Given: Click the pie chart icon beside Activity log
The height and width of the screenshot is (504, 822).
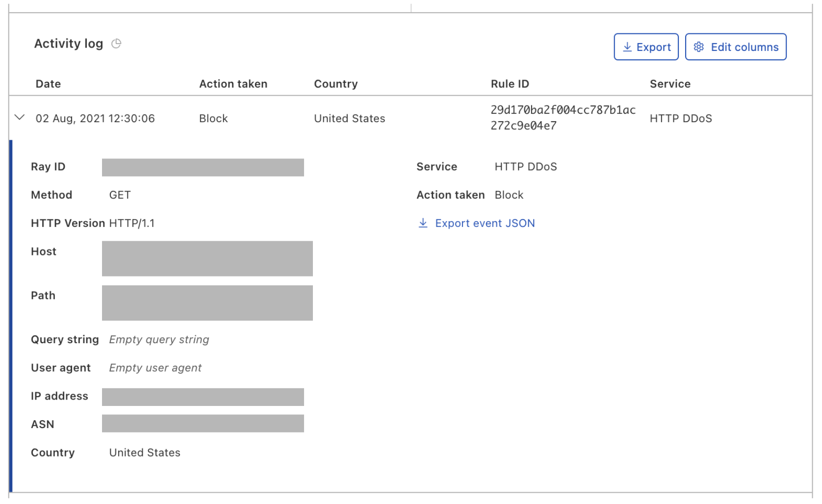Looking at the screenshot, I should (x=116, y=44).
